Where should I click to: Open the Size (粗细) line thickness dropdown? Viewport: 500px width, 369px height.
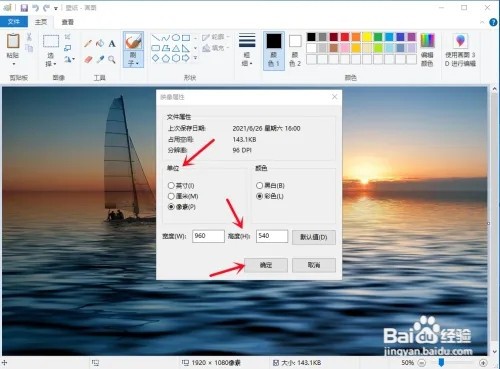point(247,50)
